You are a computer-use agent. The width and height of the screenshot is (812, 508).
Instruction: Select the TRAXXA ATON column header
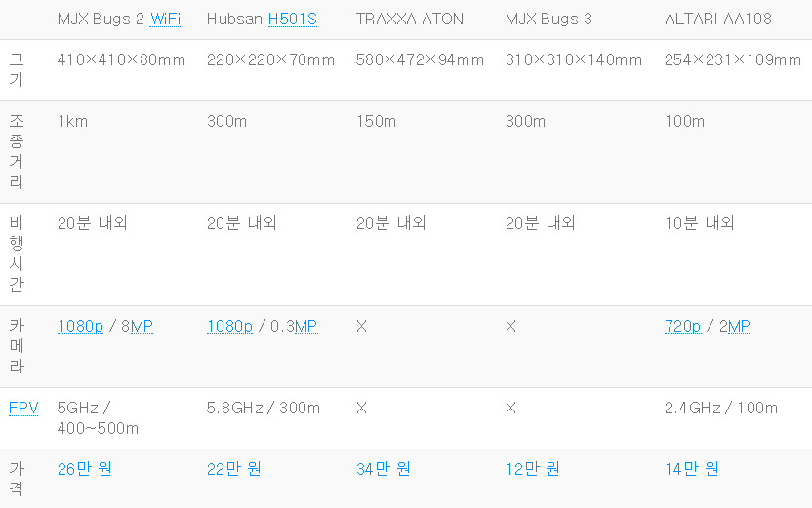pyautogui.click(x=410, y=20)
